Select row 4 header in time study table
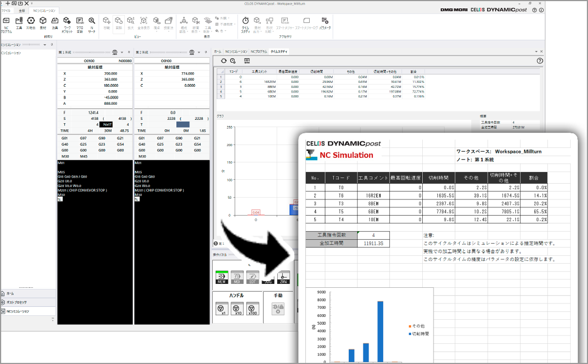 (x=221, y=91)
